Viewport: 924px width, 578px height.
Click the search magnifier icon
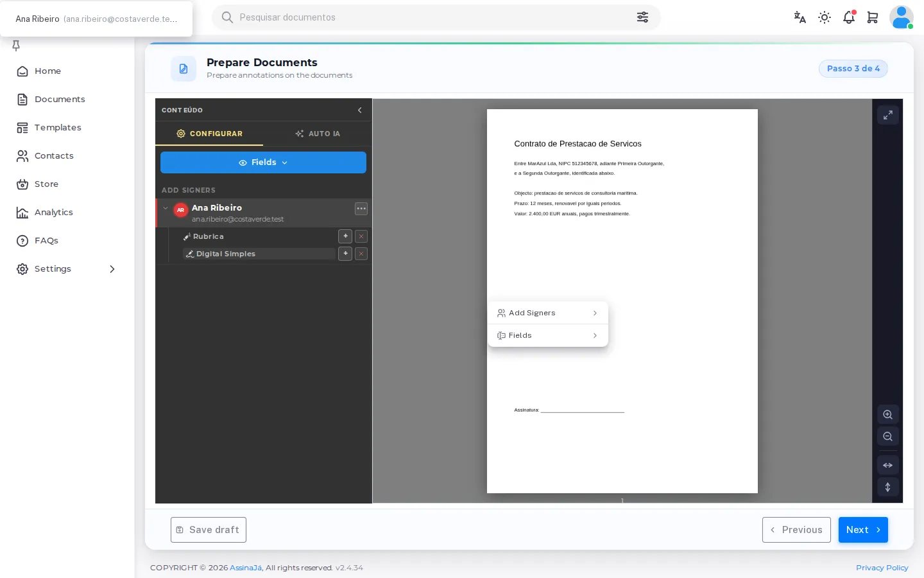coord(227,17)
